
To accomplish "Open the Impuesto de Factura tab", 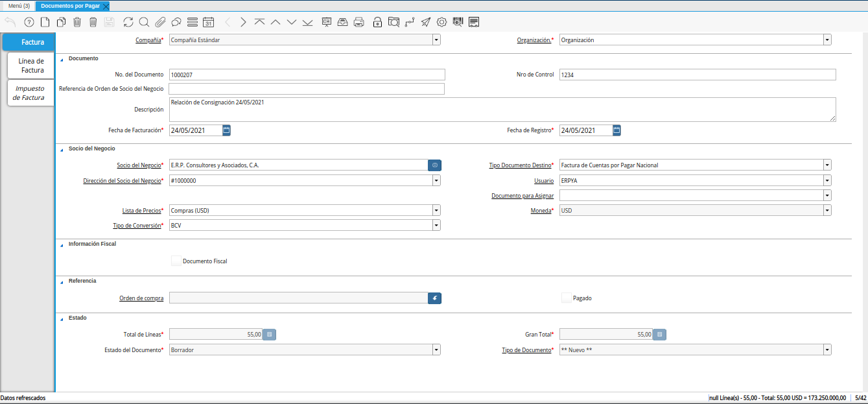I will pos(30,93).
